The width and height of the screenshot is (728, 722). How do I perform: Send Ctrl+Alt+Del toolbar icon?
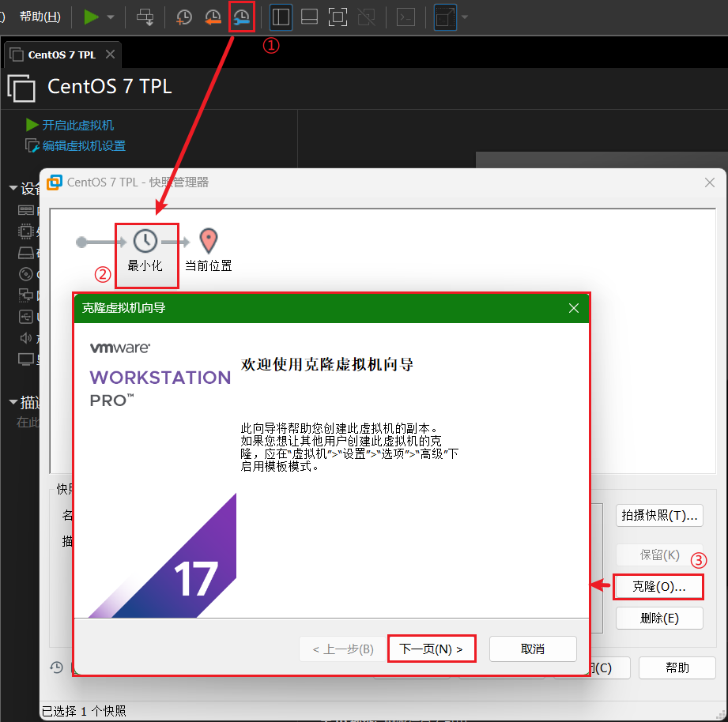145,17
